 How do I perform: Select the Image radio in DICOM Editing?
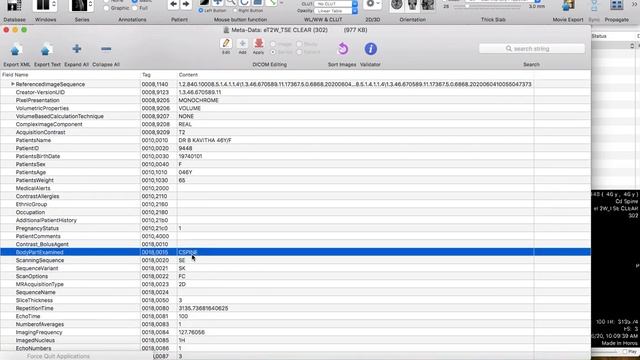(x=273, y=44)
